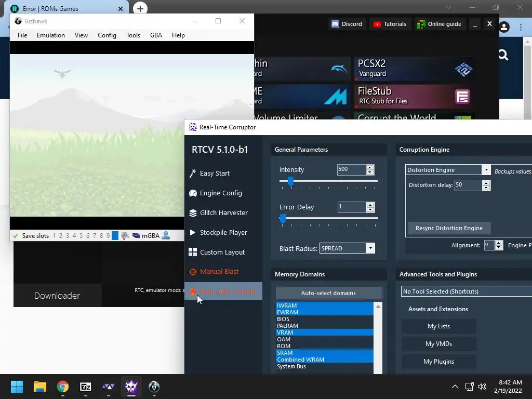The image size is (532, 399).
Task: Open Blast Radius SPREAD dropdown
Action: [370, 248]
